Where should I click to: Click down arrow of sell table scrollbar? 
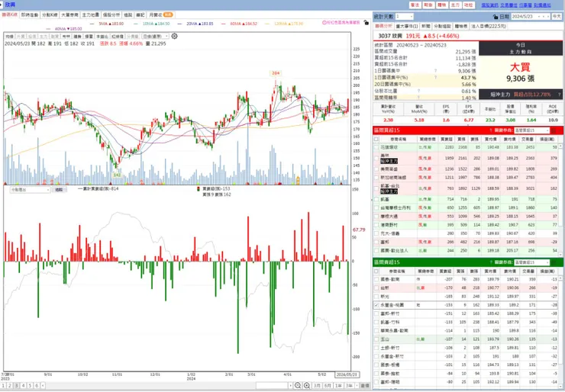tap(560, 386)
